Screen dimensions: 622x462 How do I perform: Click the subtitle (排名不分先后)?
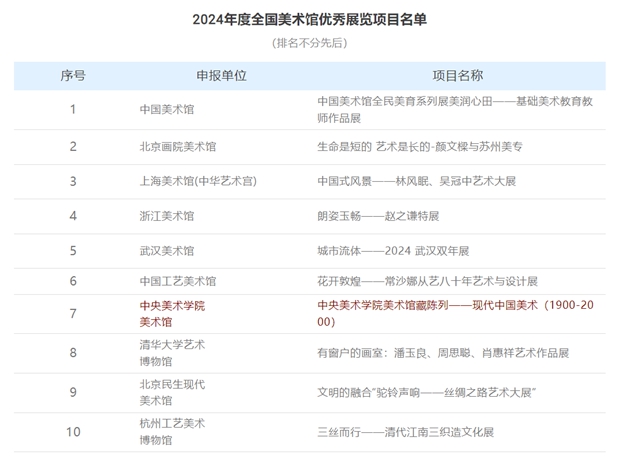pos(309,43)
